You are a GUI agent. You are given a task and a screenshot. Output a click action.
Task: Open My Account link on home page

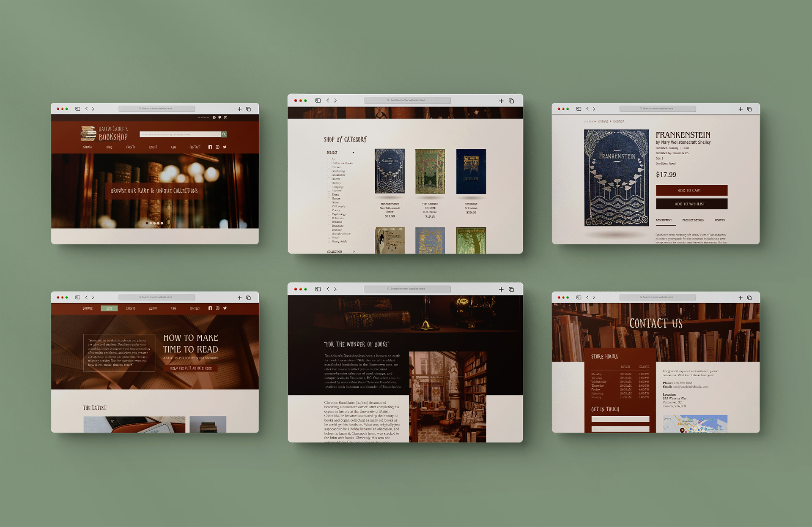[x=203, y=117]
